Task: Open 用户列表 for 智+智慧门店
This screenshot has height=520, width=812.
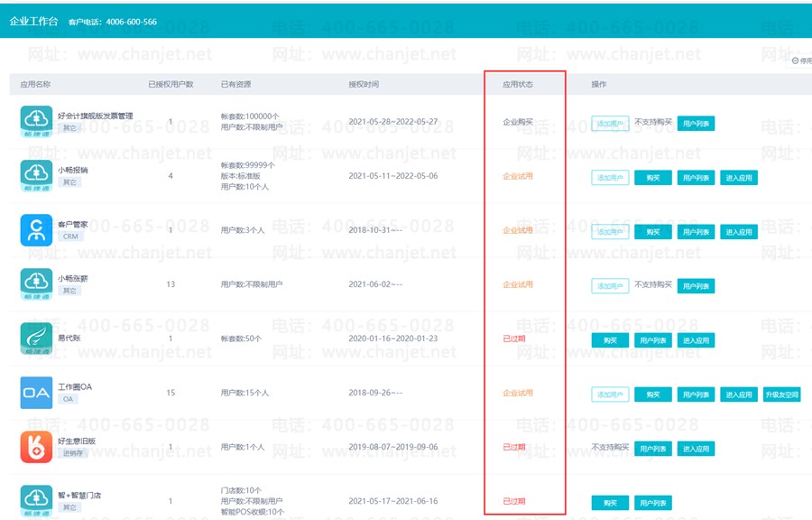Action: (x=653, y=503)
